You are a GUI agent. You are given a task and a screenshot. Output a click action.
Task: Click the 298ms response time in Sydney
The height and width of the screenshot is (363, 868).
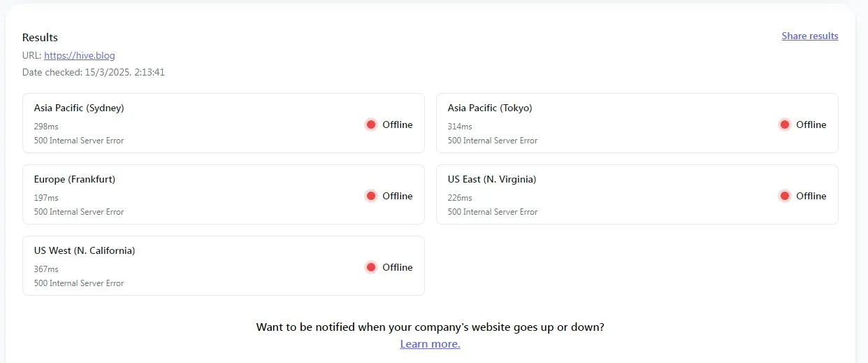click(x=46, y=127)
